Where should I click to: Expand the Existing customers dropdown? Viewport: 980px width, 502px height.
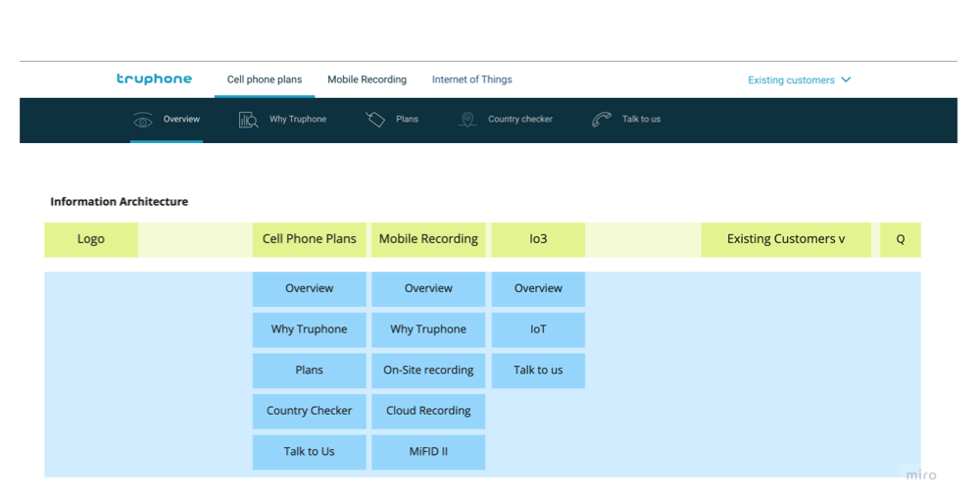pos(791,80)
